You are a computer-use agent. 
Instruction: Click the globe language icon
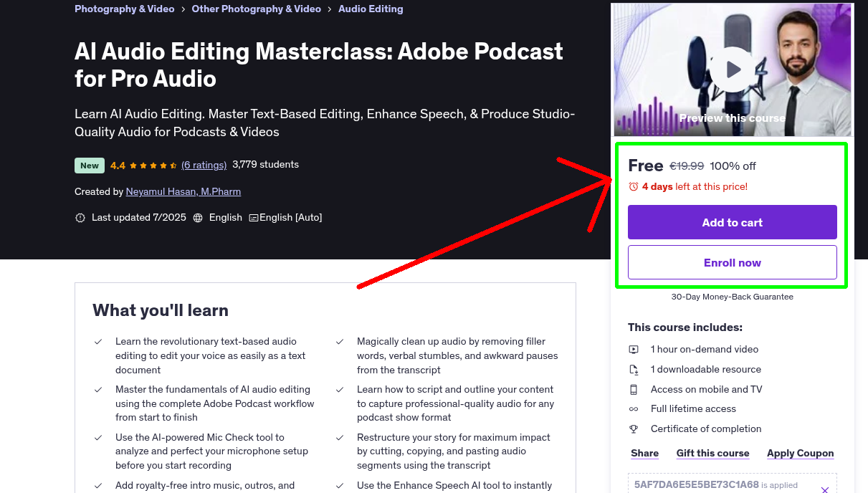click(x=198, y=218)
